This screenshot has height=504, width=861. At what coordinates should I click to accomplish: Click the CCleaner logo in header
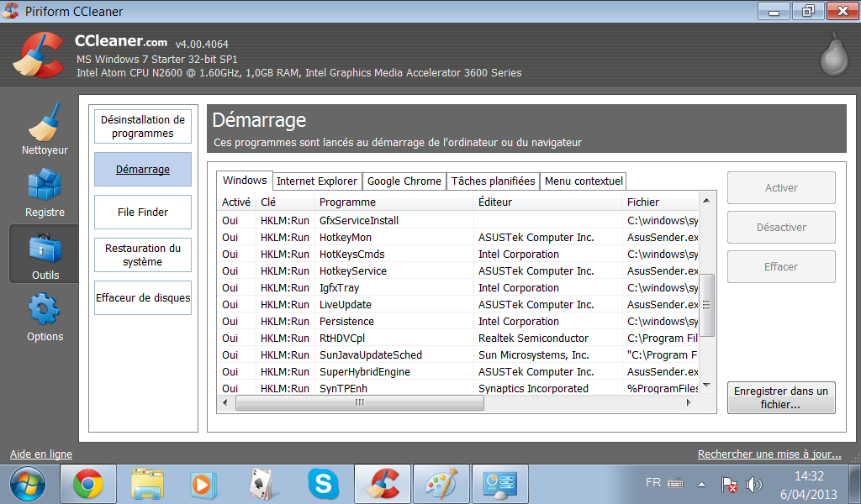click(39, 55)
